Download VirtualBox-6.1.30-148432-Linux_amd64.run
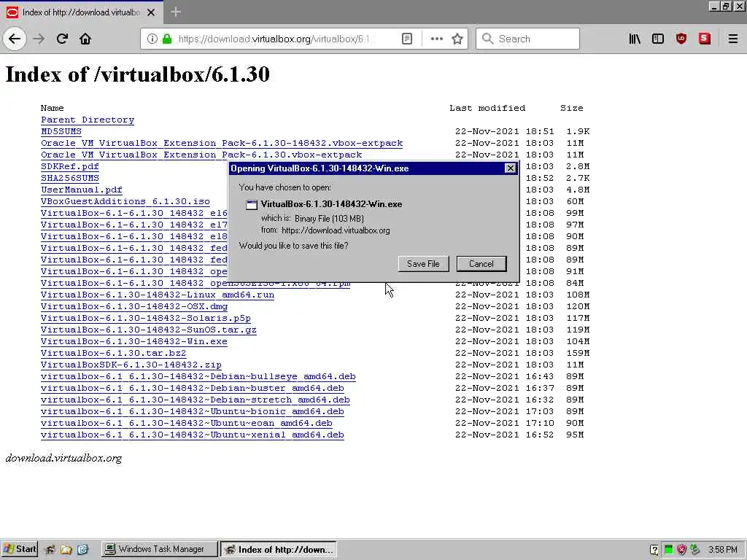The height and width of the screenshot is (560, 747). [x=158, y=295]
